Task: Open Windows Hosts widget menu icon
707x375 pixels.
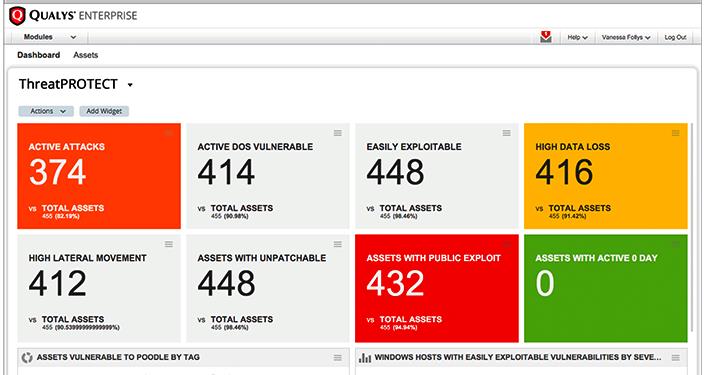Action: click(x=675, y=358)
